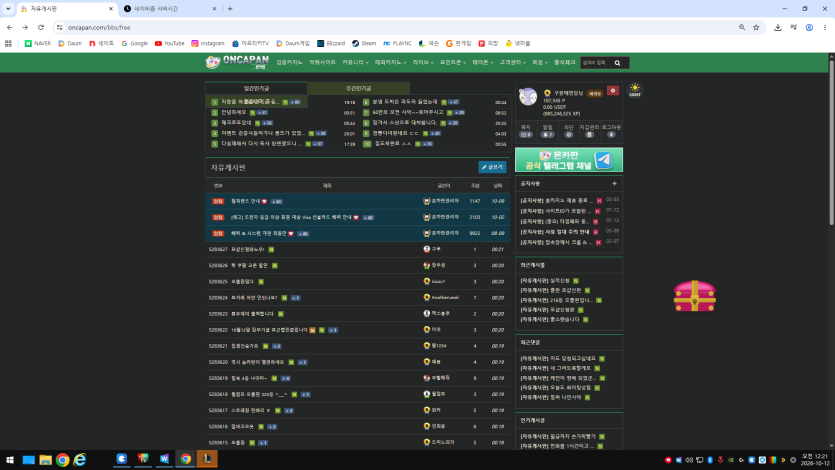This screenshot has width=835, height=470.
Task: Open the Blizzard bookmark
Action: click(331, 43)
